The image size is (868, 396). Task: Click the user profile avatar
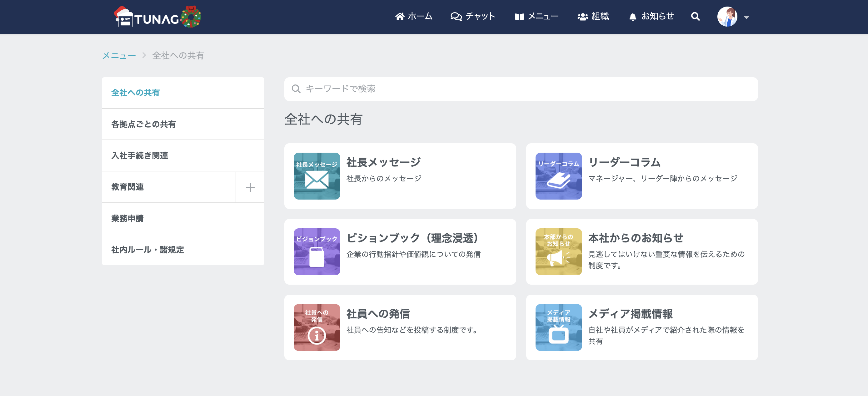[727, 17]
